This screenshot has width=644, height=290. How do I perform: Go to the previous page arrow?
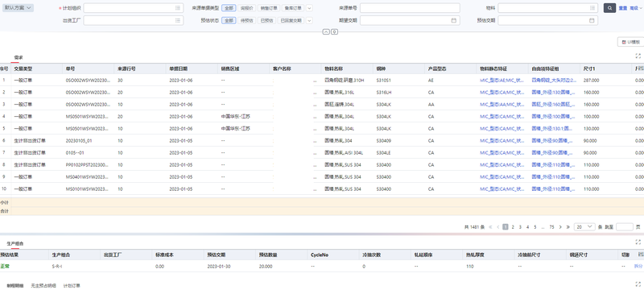[x=498, y=226]
